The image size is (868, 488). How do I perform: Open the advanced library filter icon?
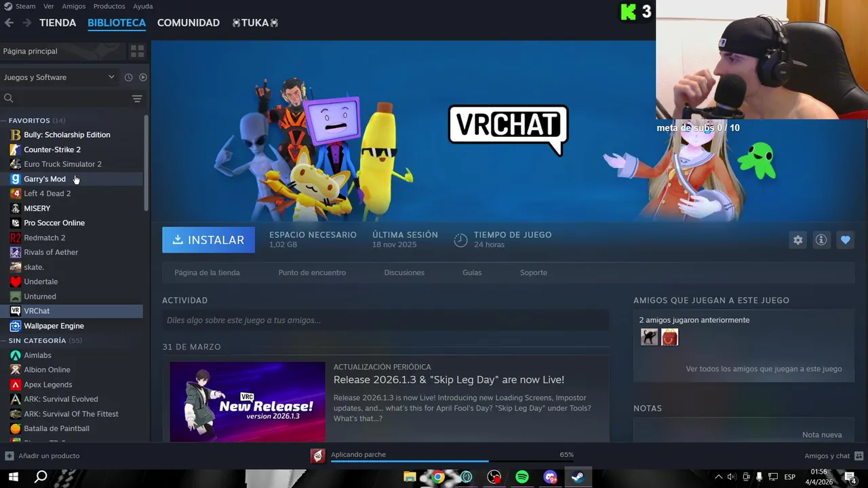pos(137,99)
